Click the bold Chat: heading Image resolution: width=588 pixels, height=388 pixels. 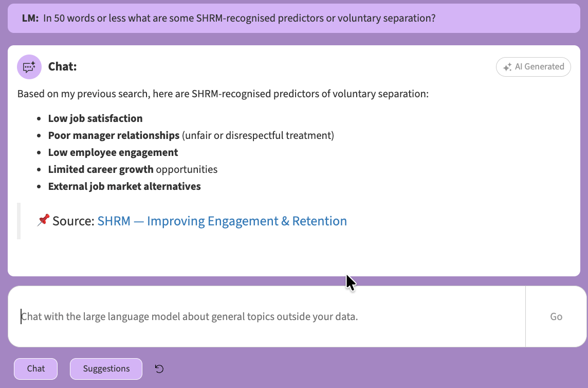pyautogui.click(x=62, y=67)
